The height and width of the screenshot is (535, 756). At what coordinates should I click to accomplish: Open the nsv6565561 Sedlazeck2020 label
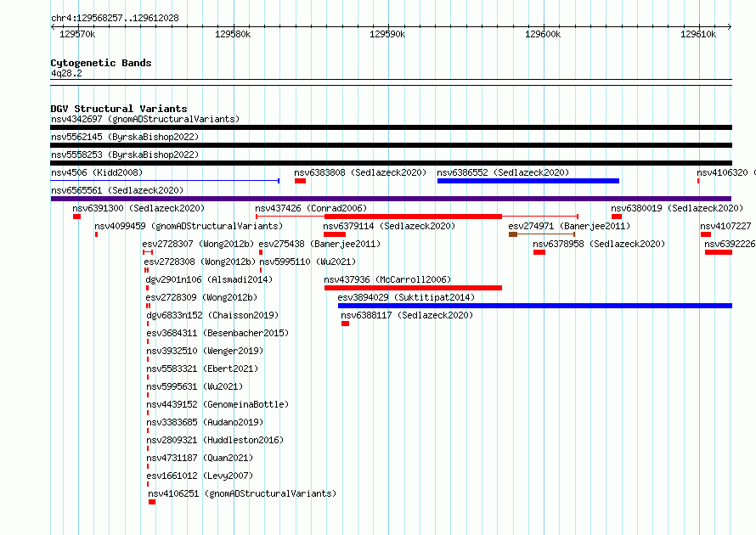(x=117, y=190)
